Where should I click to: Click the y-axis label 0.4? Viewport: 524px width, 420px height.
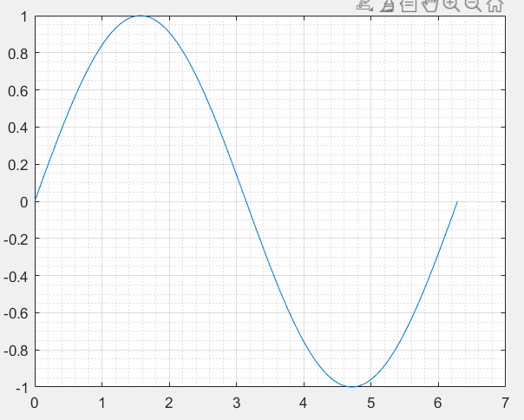point(18,128)
